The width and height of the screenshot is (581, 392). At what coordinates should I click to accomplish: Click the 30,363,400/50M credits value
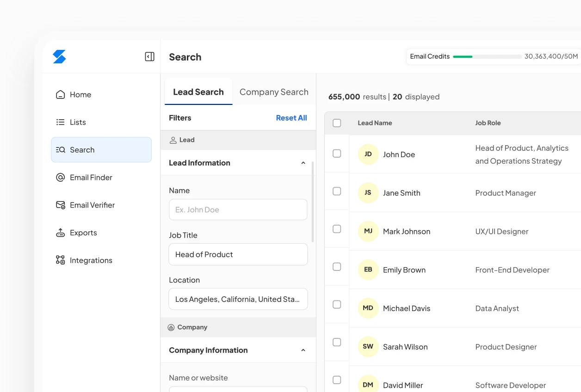pos(551,56)
